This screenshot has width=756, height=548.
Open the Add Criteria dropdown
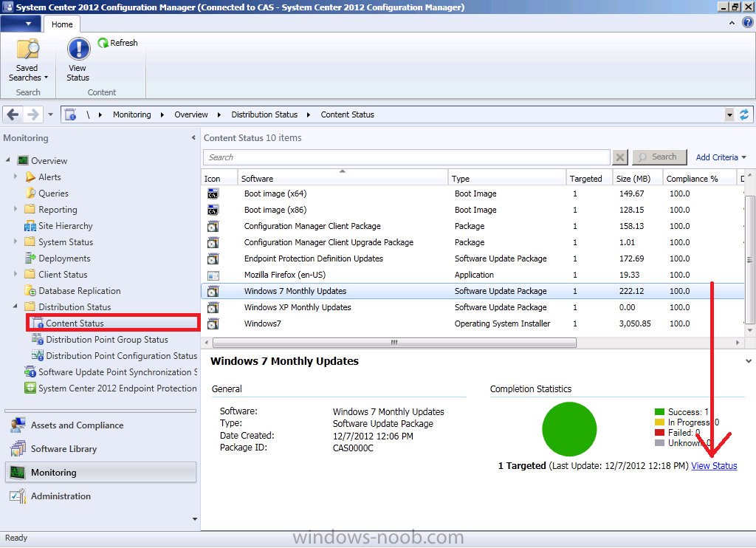[721, 157]
